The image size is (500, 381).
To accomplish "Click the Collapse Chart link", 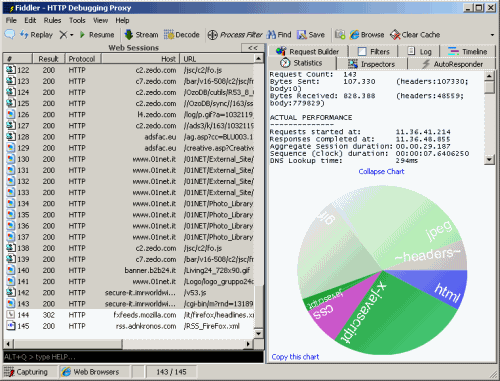I will click(x=381, y=171).
